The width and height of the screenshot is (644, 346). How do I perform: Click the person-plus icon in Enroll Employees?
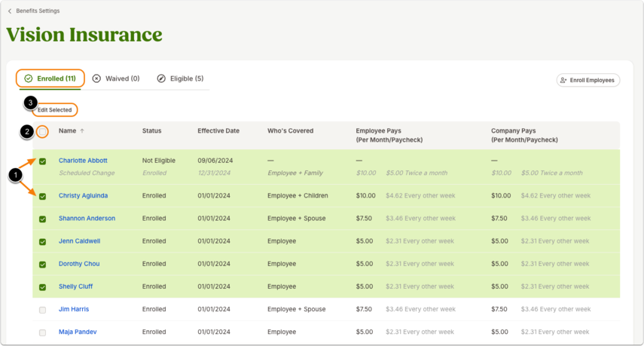[563, 80]
